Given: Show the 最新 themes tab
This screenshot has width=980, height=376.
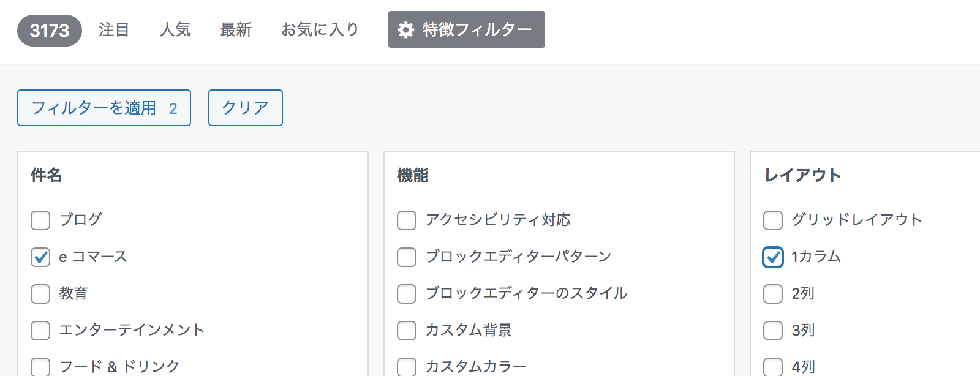Looking at the screenshot, I should (x=236, y=29).
